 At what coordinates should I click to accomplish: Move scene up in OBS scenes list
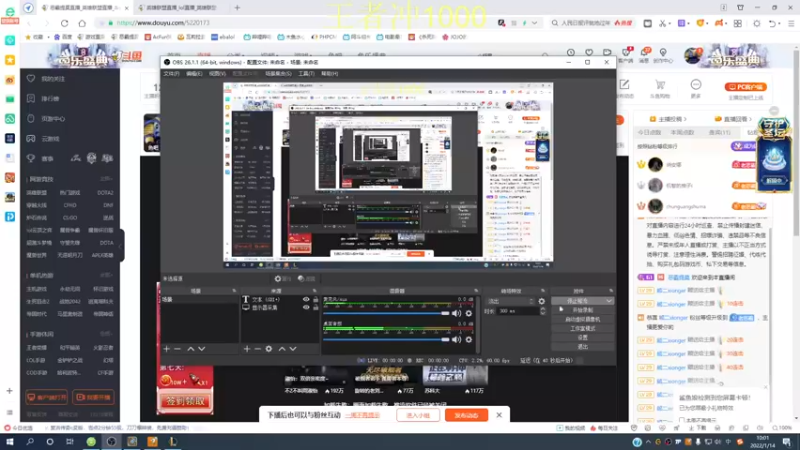point(190,349)
